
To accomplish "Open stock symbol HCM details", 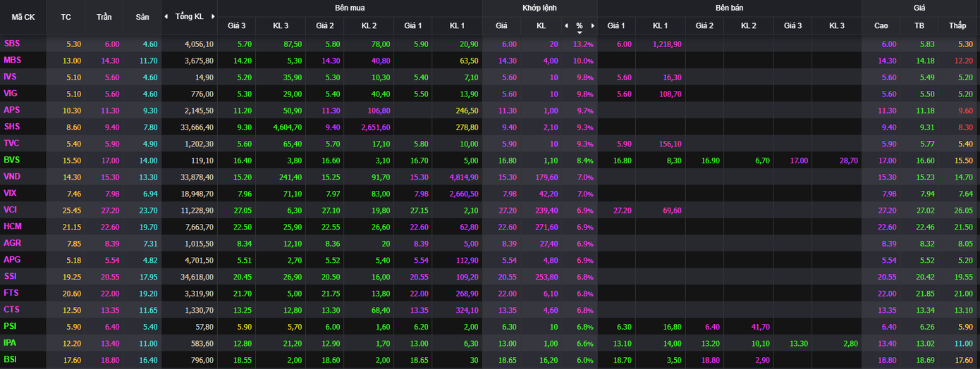I will tap(13, 226).
